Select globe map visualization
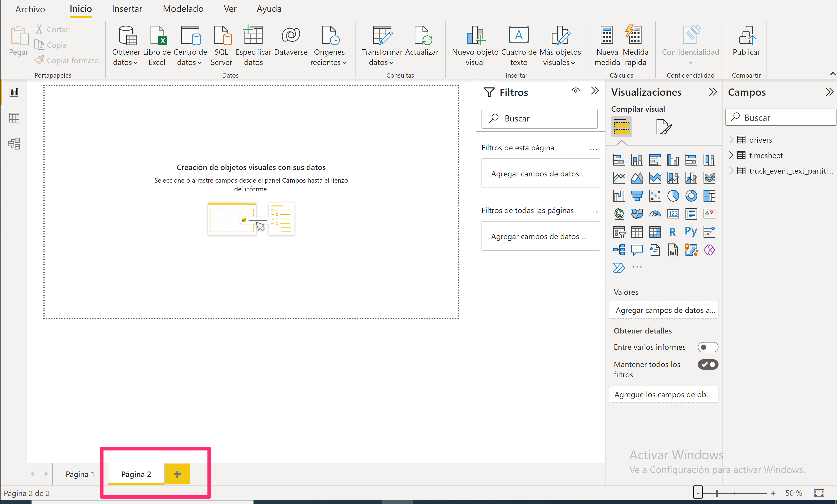 click(x=619, y=214)
